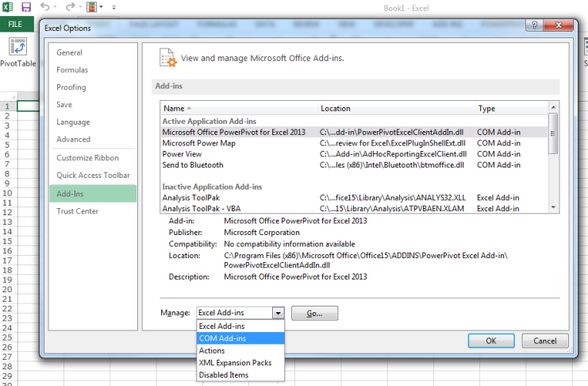Select Power View add-in row
588x386 pixels.
(x=354, y=154)
